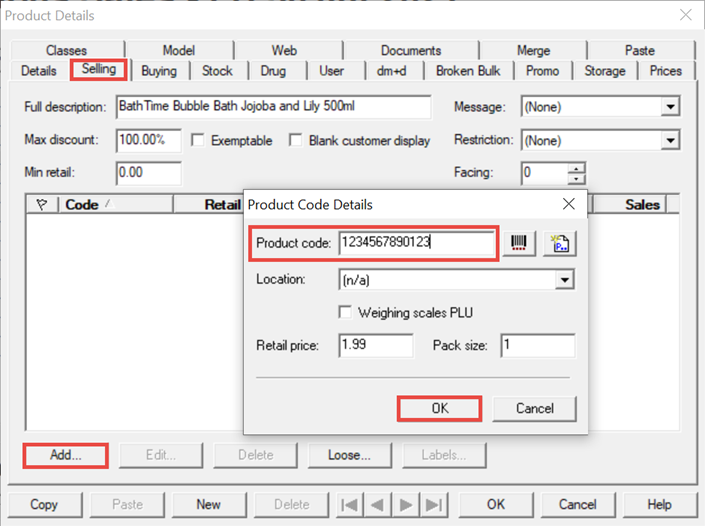The image size is (705, 526).
Task: Expand the Message dropdown
Action: 670,107
